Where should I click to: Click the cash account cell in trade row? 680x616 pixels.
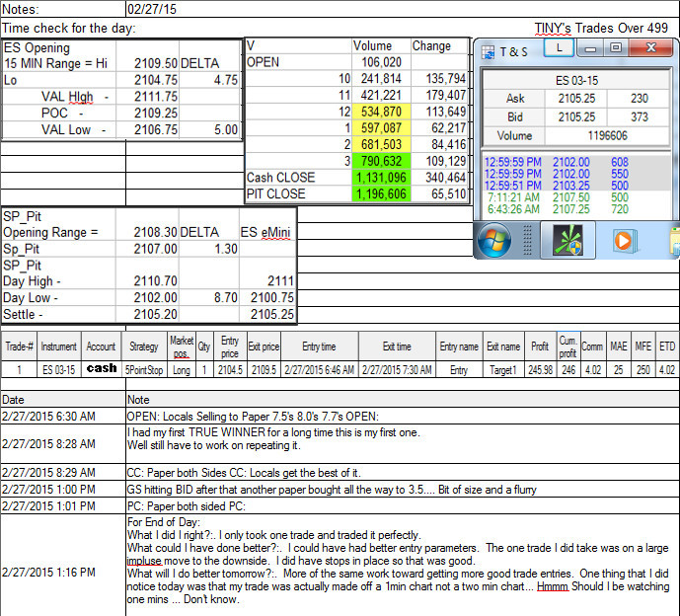pyautogui.click(x=102, y=369)
